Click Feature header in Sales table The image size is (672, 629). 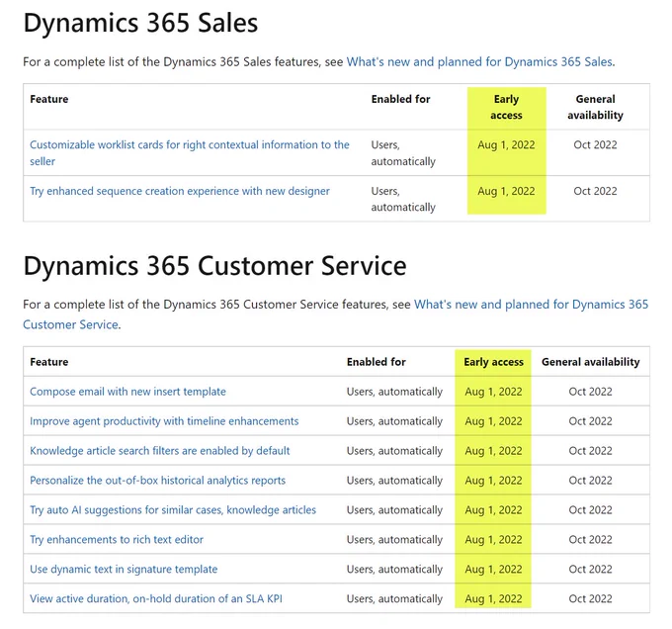coord(49,99)
